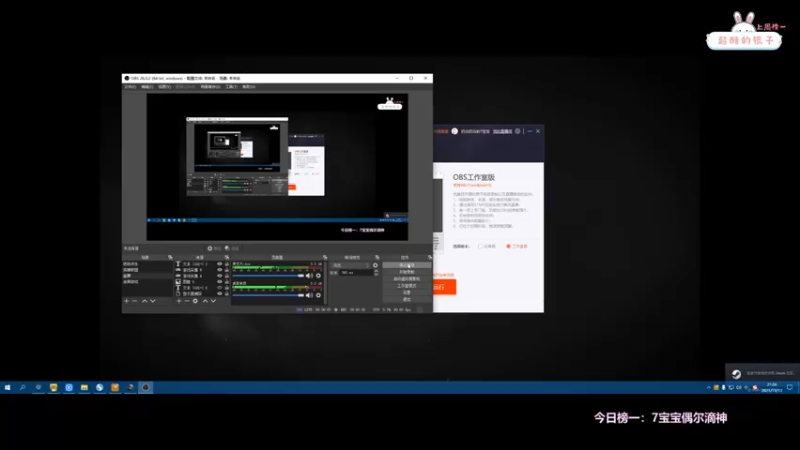Click the remove scene minus icon
800x450 pixels.
click(x=135, y=301)
